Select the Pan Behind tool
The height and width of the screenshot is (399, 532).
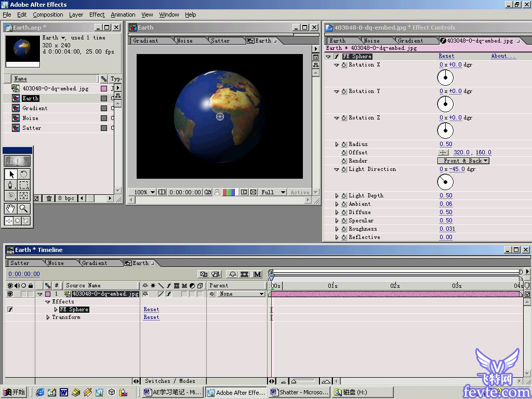click(24, 195)
